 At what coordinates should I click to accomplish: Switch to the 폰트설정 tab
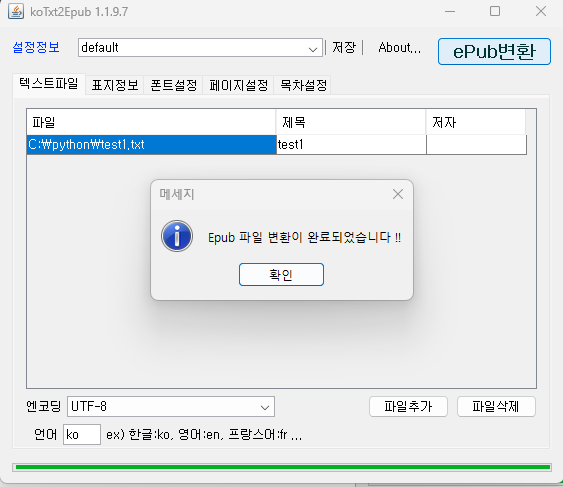tap(173, 85)
